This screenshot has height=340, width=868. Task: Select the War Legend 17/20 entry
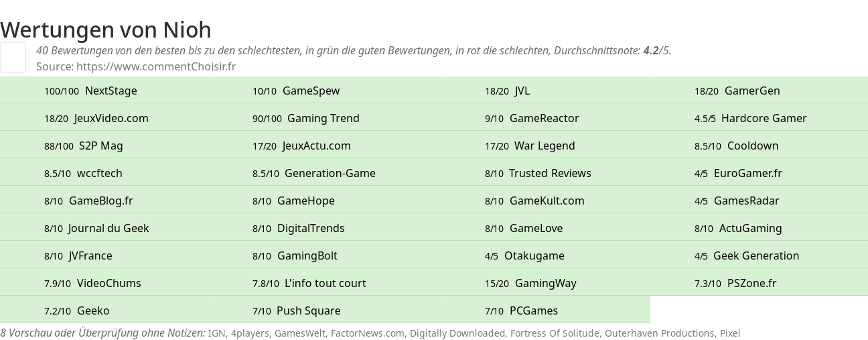tap(530, 146)
